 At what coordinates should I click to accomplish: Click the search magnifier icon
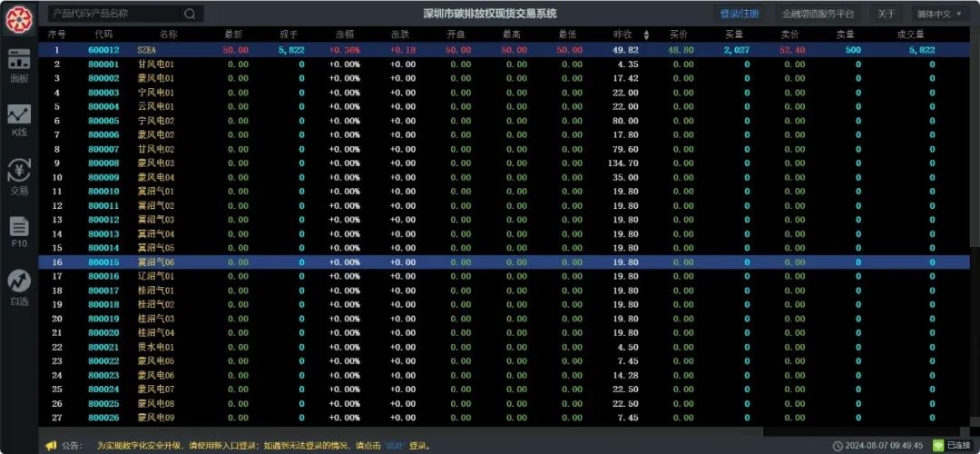[190, 14]
